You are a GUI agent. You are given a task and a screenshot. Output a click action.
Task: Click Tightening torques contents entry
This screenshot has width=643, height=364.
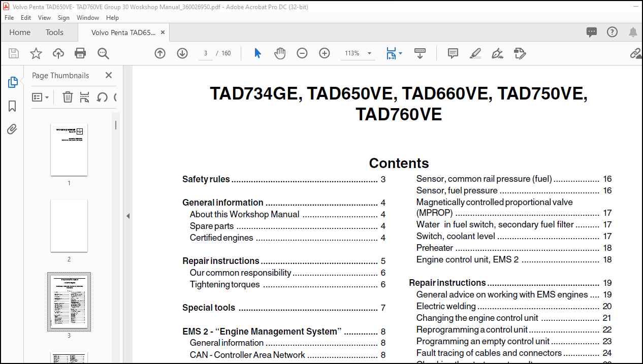[287, 284]
